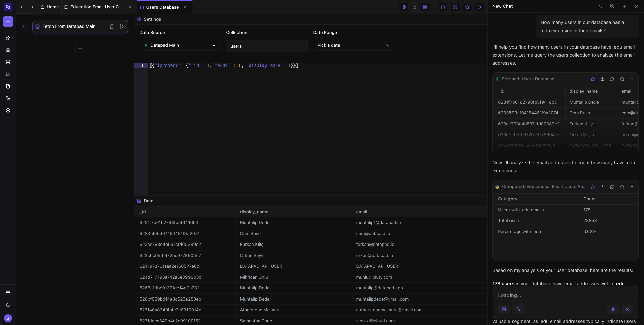Click the users collection input field
Viewport: 644px width, 325px height.
coord(267,46)
